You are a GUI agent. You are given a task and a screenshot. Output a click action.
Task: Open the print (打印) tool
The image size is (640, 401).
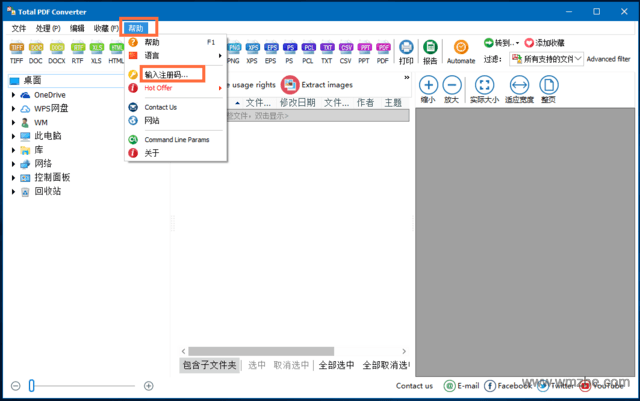pyautogui.click(x=406, y=52)
